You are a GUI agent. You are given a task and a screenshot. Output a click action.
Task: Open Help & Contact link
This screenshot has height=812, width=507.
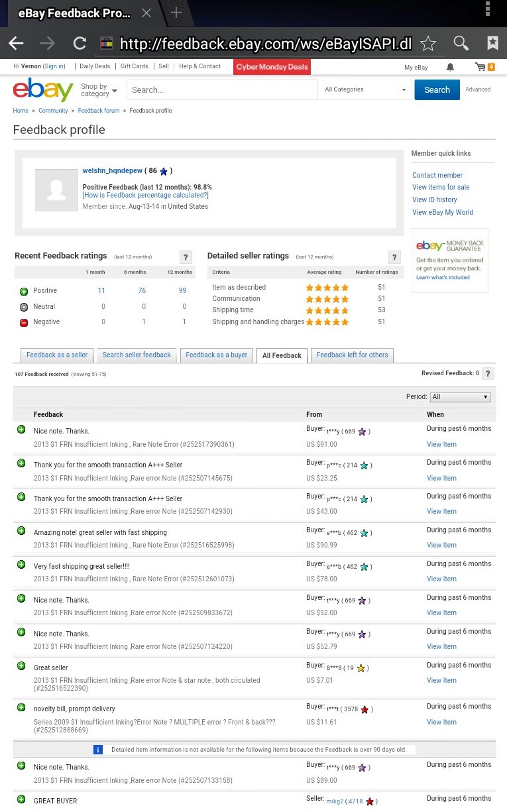click(199, 66)
